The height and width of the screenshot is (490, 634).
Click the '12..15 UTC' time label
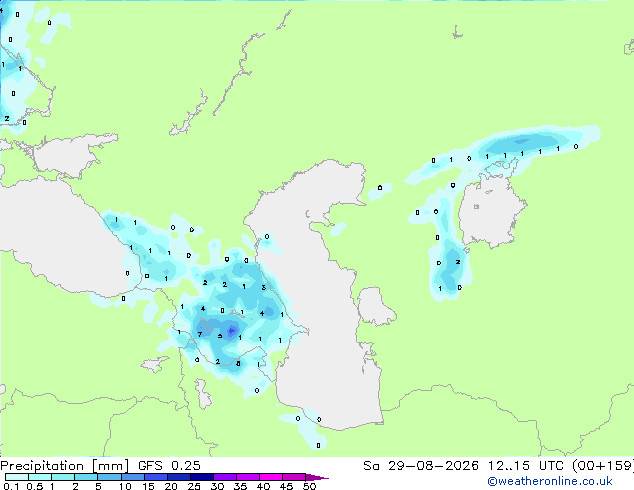(526, 466)
